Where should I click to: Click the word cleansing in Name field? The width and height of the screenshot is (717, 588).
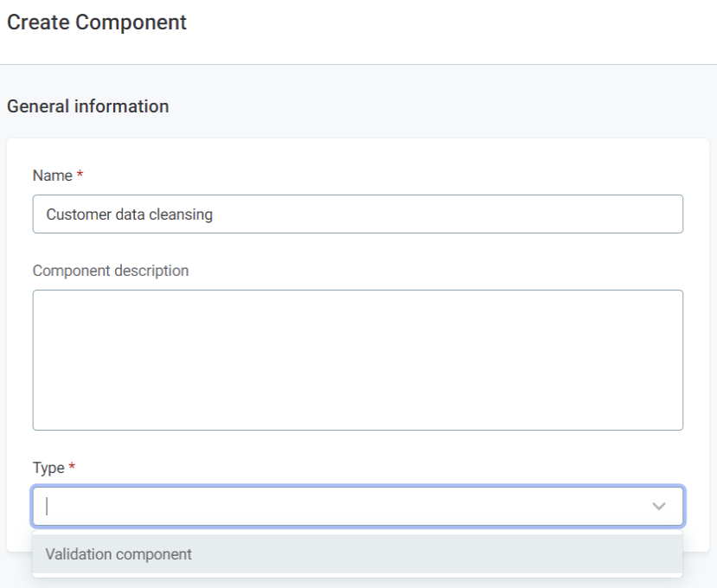click(x=181, y=214)
